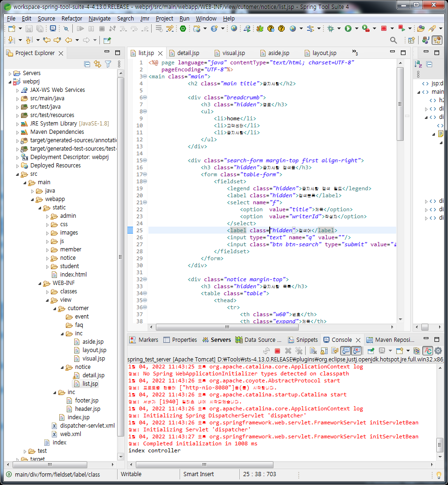
Task: Select footer.jsp in the tree
Action: coord(83,401)
